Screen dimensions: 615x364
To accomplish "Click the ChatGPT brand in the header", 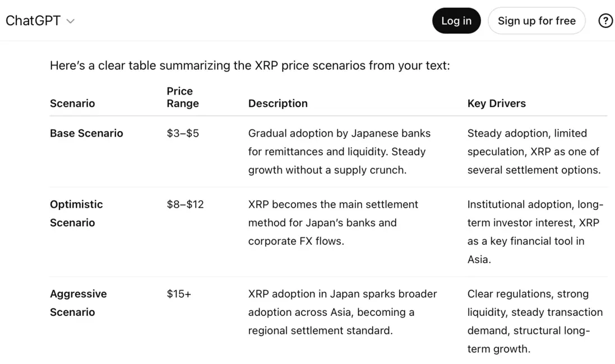I will [x=33, y=21].
